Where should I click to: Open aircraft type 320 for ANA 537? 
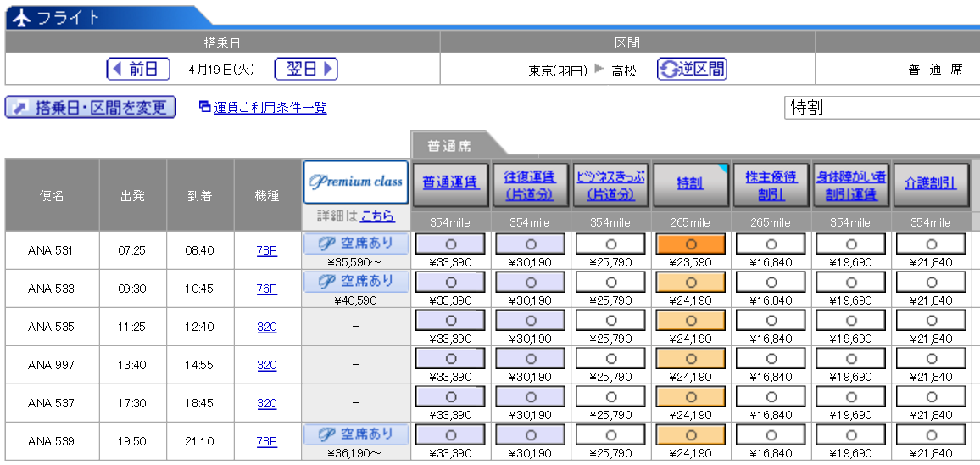[267, 403]
